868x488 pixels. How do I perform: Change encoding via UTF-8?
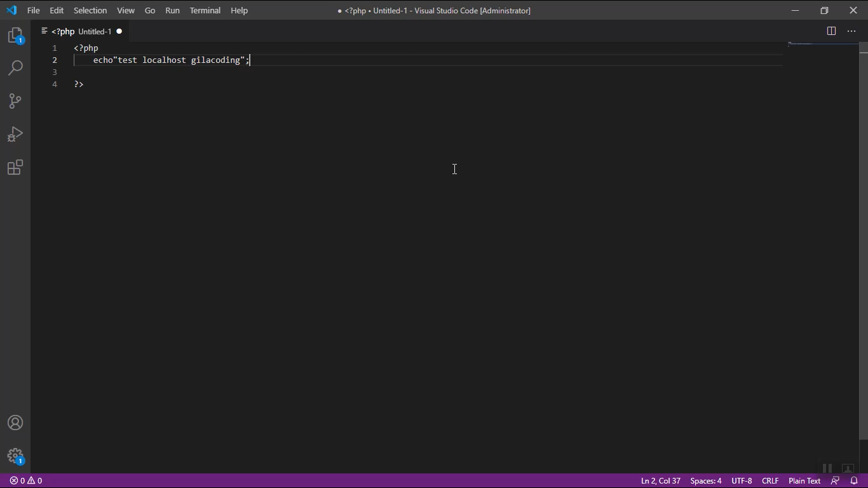[x=742, y=481]
